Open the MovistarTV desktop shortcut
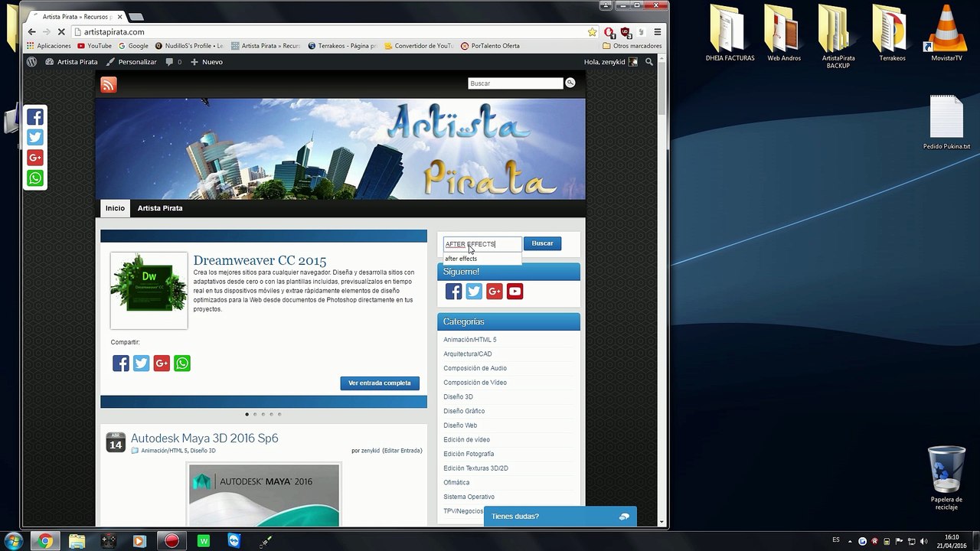The image size is (980, 551). pos(946,33)
